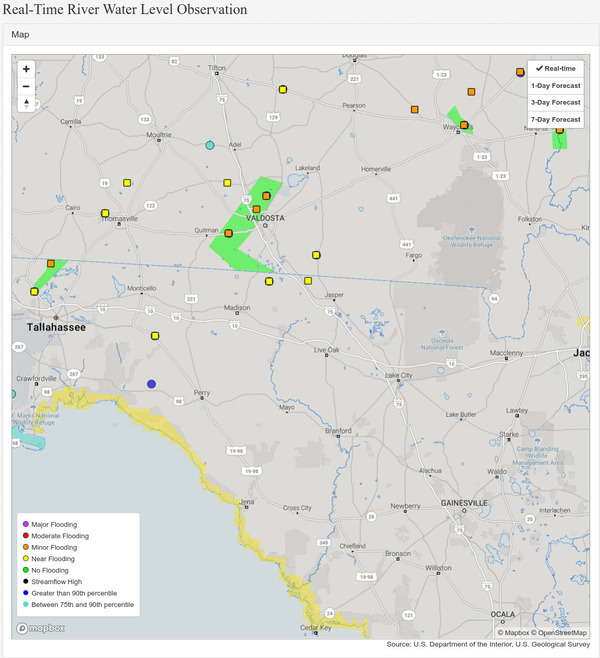Click the Real-Time River Water Level Observation title
This screenshot has height=658, width=600.
[x=125, y=9]
